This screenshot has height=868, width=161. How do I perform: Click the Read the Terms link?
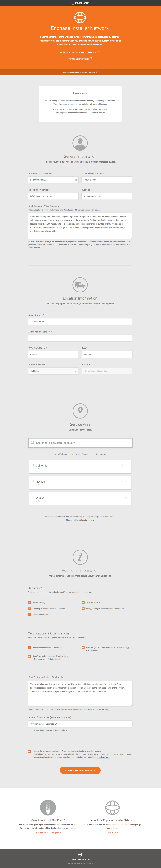coord(104,757)
